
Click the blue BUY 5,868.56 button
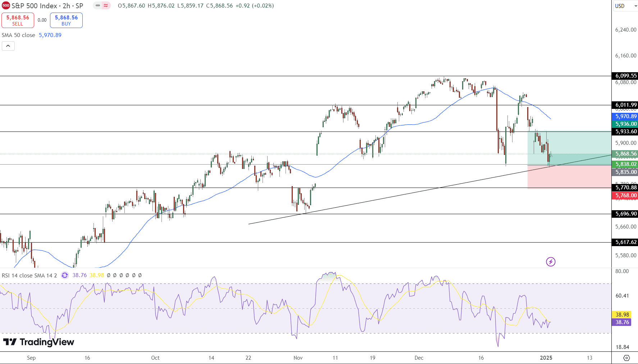(x=66, y=20)
